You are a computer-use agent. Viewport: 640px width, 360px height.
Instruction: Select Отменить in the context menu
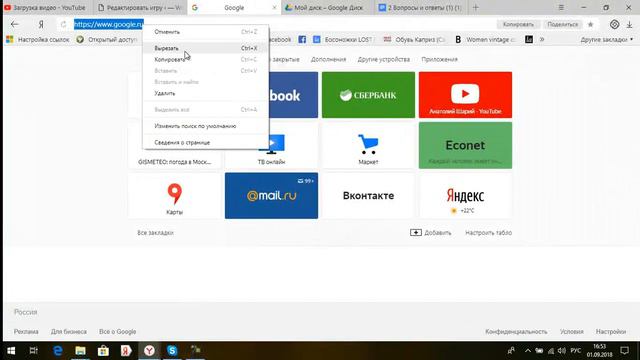click(206, 32)
